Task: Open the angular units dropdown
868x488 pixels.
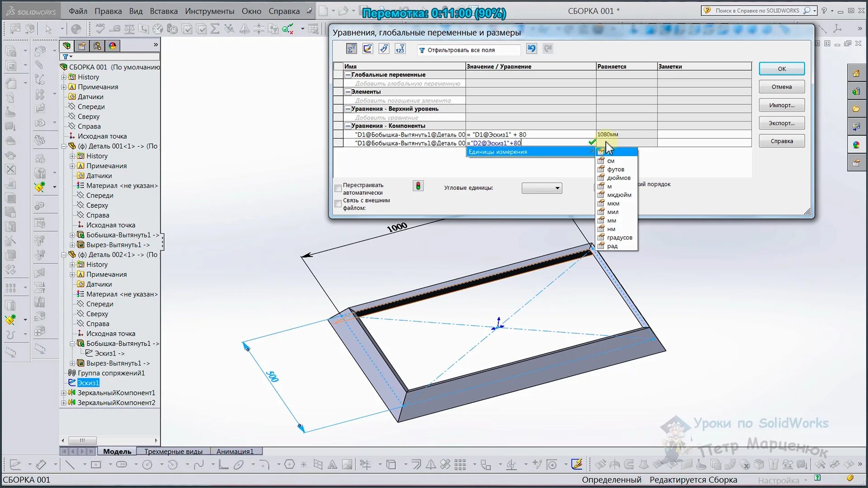Action: (542, 188)
